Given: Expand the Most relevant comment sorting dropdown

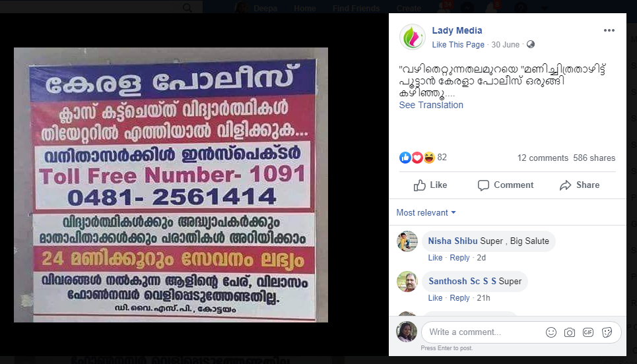Looking at the screenshot, I should tap(426, 212).
